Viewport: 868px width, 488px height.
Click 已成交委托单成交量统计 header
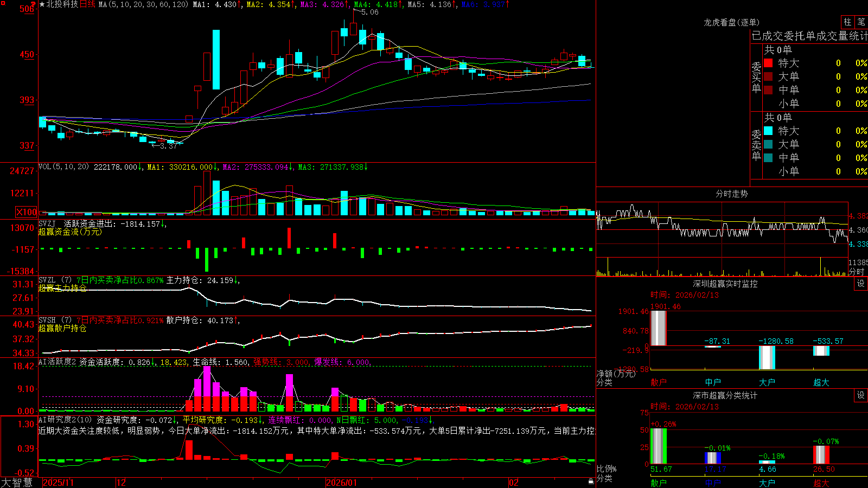coord(809,36)
